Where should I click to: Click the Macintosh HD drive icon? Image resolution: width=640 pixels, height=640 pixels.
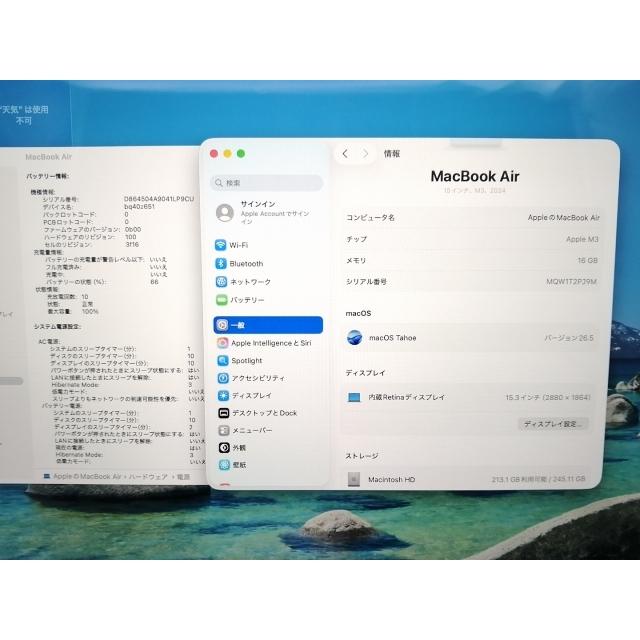click(354, 479)
